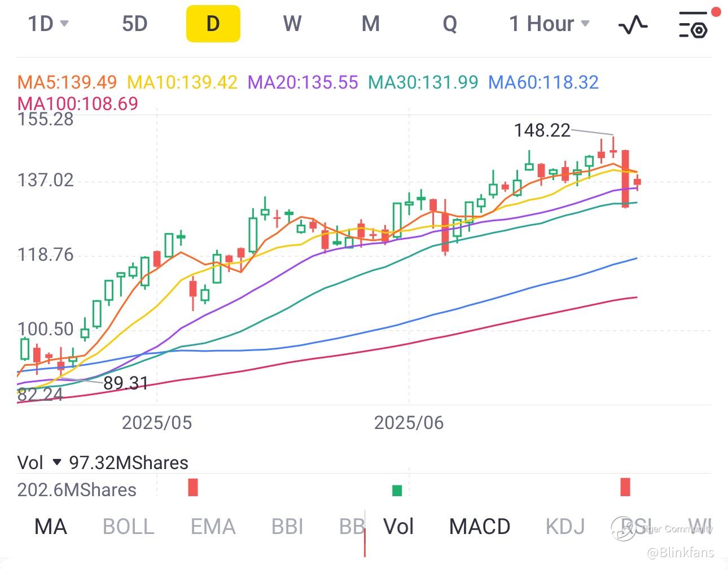Click the 100.50 price axis label

(x=46, y=329)
